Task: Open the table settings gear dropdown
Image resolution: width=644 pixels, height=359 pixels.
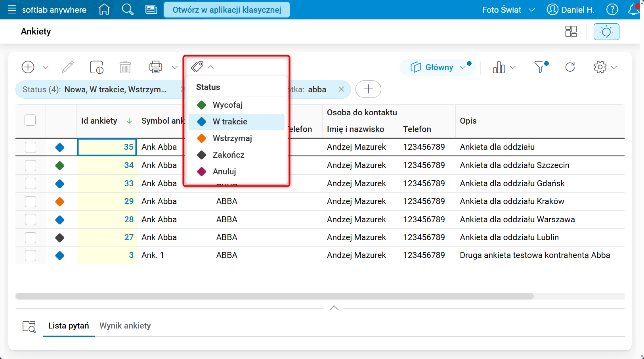Action: [x=605, y=67]
